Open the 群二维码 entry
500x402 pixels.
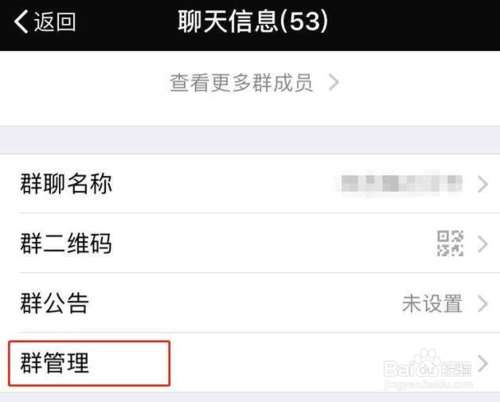click(250, 243)
